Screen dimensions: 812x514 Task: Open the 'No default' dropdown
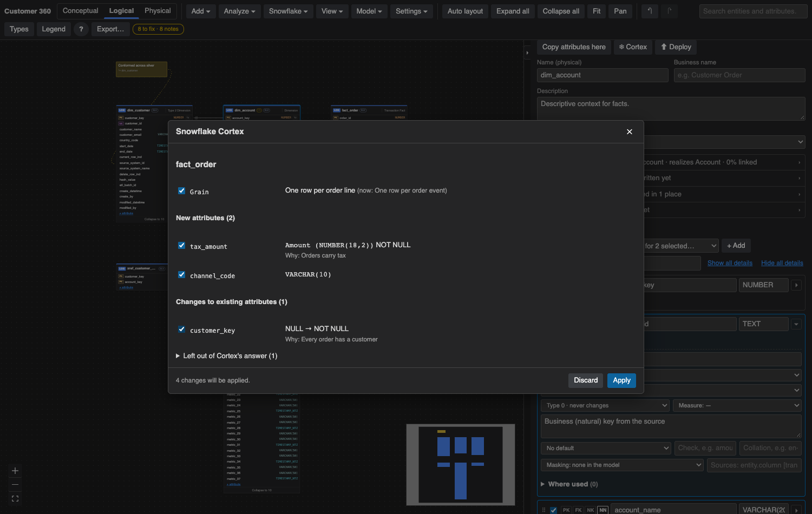[606, 448]
